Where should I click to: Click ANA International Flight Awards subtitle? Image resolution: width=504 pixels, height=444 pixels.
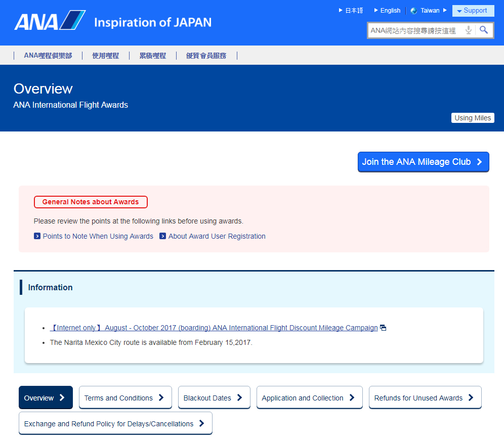point(71,105)
